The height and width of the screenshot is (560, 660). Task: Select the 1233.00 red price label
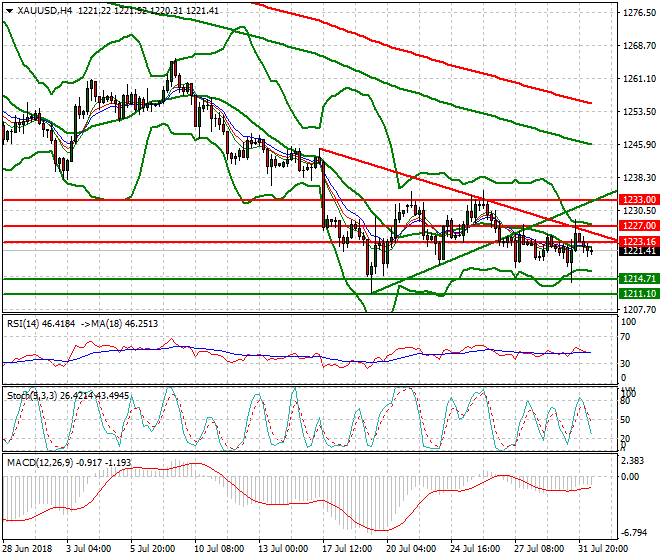[x=639, y=200]
